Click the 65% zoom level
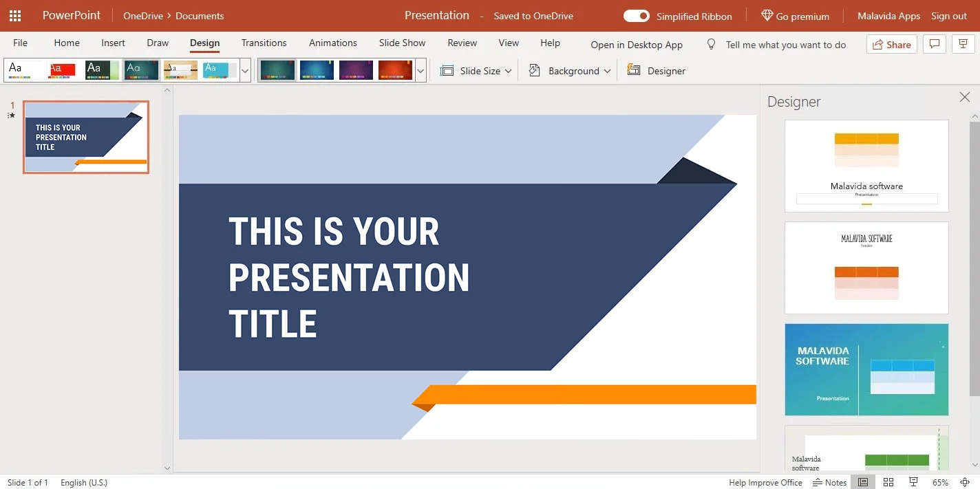This screenshot has width=980, height=489. click(940, 482)
